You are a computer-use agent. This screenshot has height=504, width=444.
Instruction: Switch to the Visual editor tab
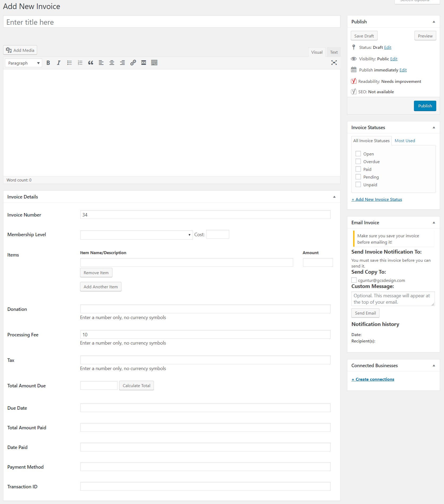(317, 52)
